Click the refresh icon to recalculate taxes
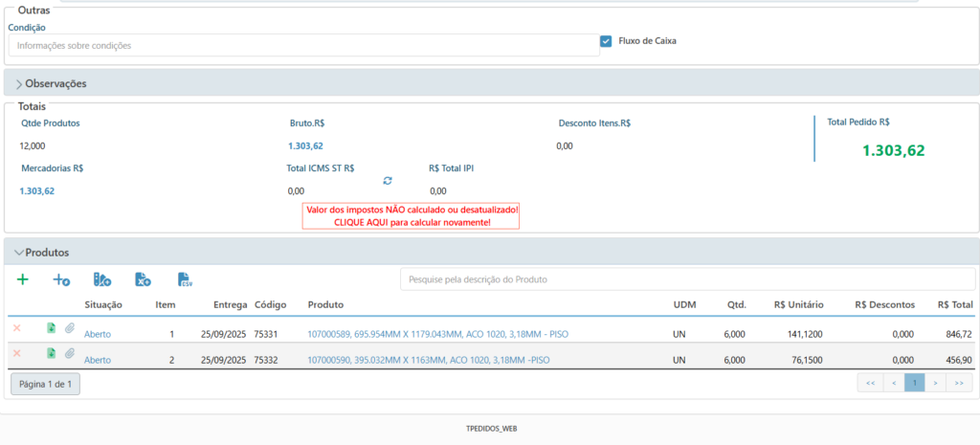This screenshot has height=445, width=980. pyautogui.click(x=388, y=180)
